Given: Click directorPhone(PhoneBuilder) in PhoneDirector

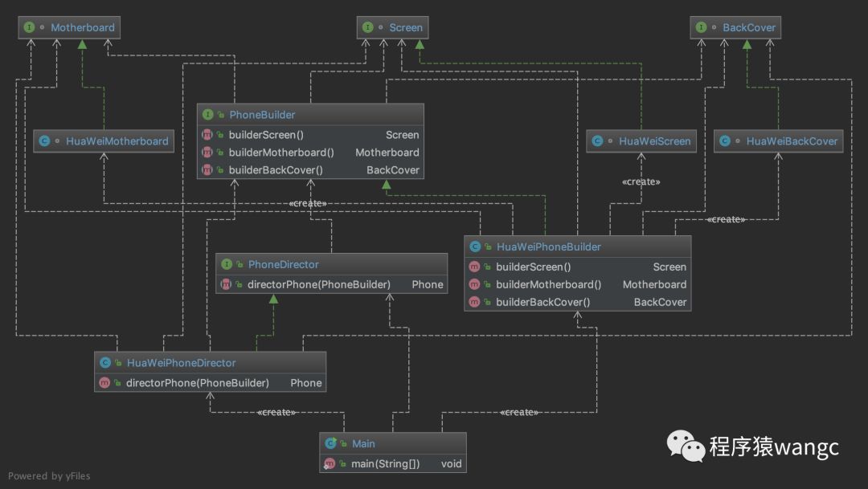Looking at the screenshot, I should point(319,284).
